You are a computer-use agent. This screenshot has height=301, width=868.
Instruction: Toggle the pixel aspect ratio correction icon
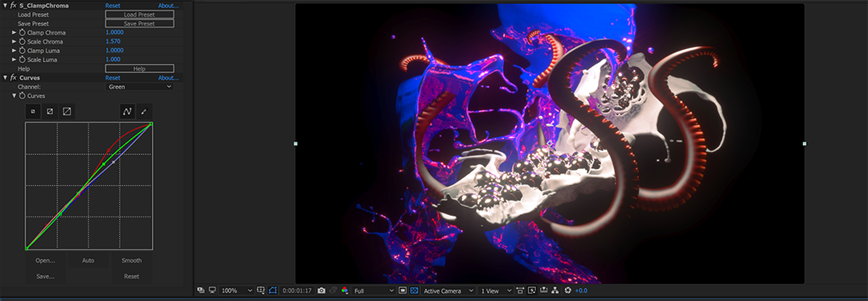tap(520, 290)
